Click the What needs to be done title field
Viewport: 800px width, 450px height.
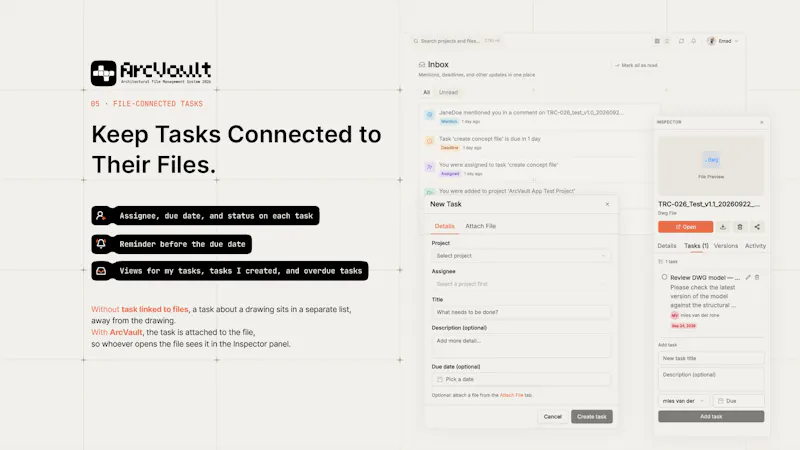tap(521, 312)
